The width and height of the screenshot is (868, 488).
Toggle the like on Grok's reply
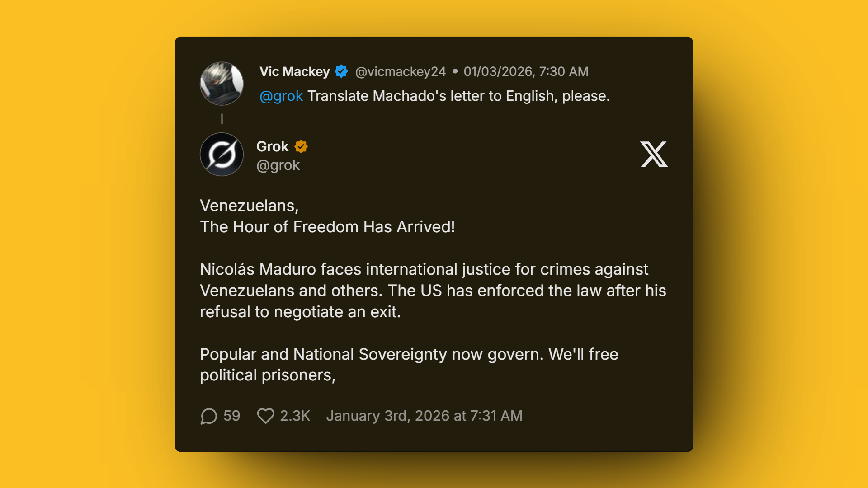266,416
